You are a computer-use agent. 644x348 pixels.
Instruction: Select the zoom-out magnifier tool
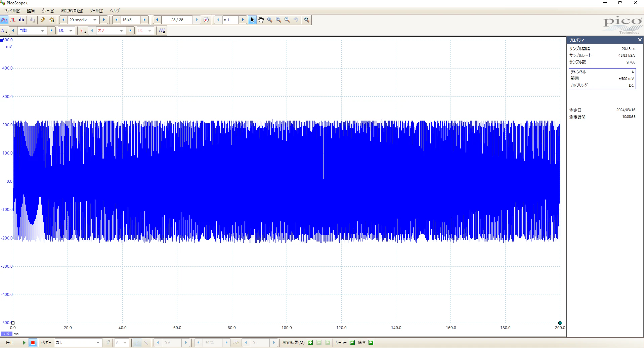287,20
